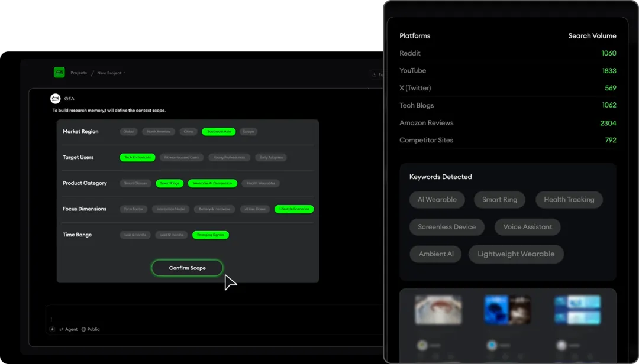Select the Early Adopters chip
Viewport: 639px width, 364px height.
271,157
